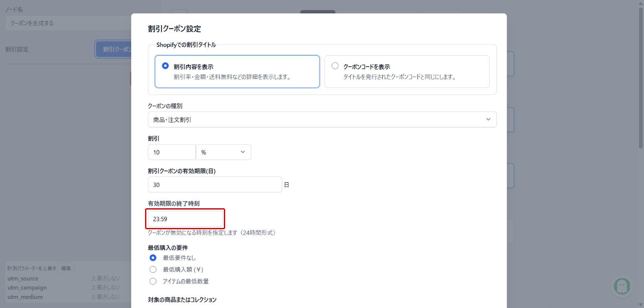Screen dimensions: 644x308
Task: Open the % discount unit dropdown
Action: [223, 152]
